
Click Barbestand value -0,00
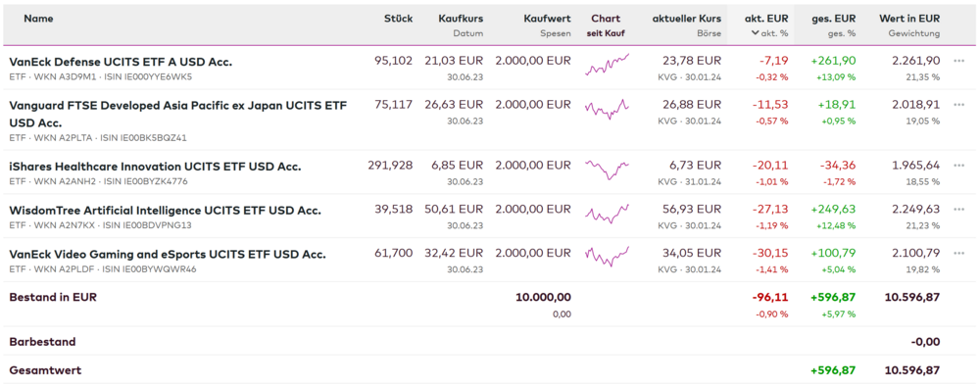pyautogui.click(x=926, y=342)
